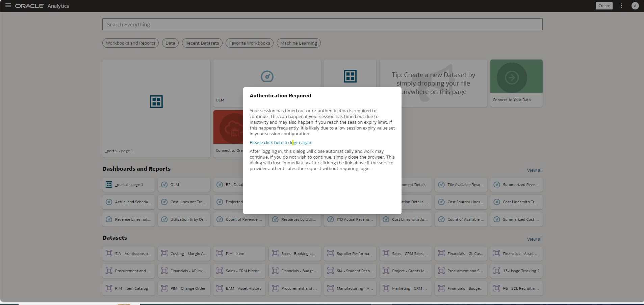
Task: Open Costing - Margin A... dataset icon
Action: tap(164, 253)
